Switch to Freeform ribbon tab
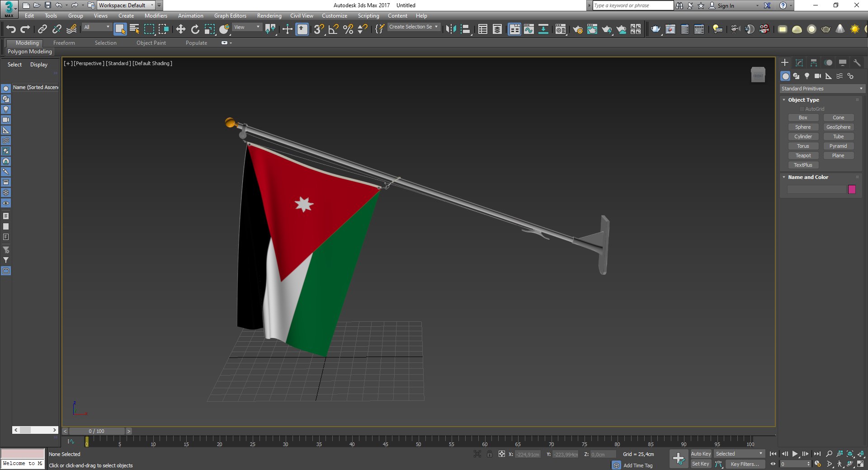Viewport: 868px width, 470px height. pos(64,43)
